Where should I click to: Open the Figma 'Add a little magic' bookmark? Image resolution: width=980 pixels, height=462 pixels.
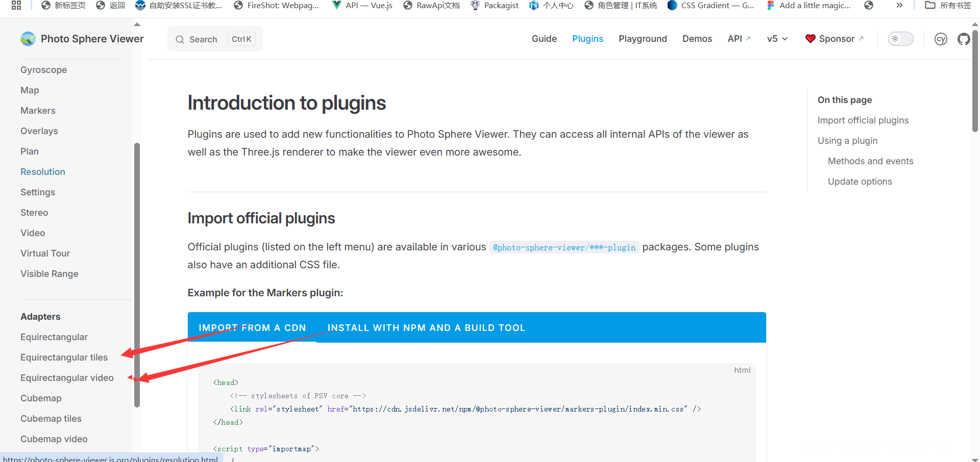tap(808, 5)
